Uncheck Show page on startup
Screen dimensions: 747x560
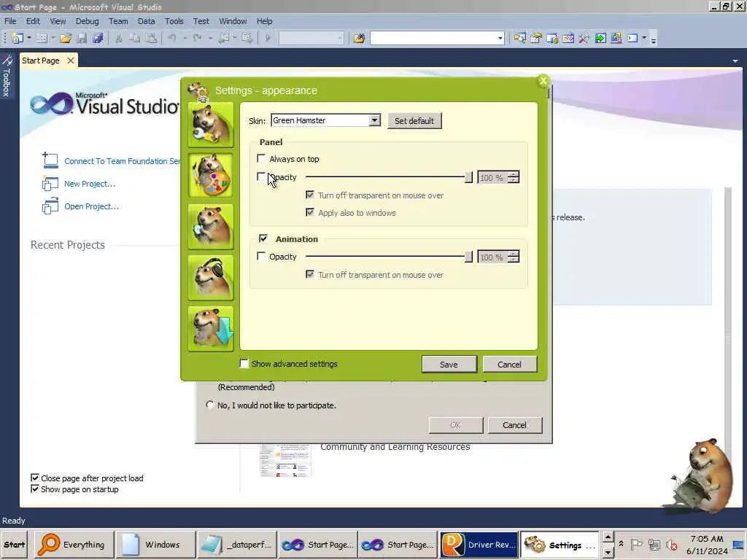[x=35, y=489]
